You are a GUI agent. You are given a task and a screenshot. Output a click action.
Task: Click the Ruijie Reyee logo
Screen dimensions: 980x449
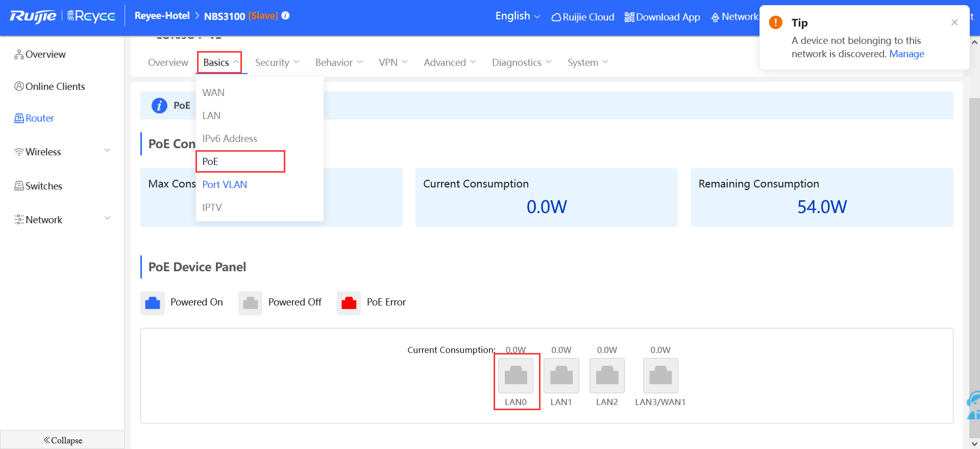point(62,16)
